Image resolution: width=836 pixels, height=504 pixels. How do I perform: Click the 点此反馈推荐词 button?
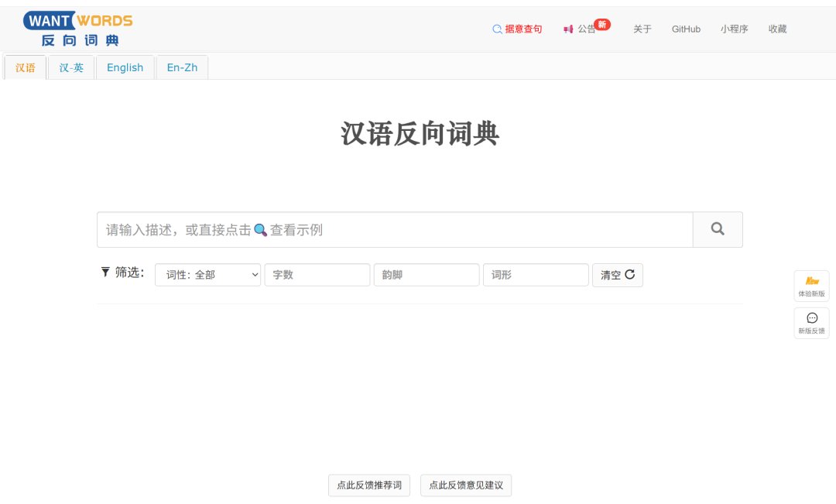click(369, 485)
